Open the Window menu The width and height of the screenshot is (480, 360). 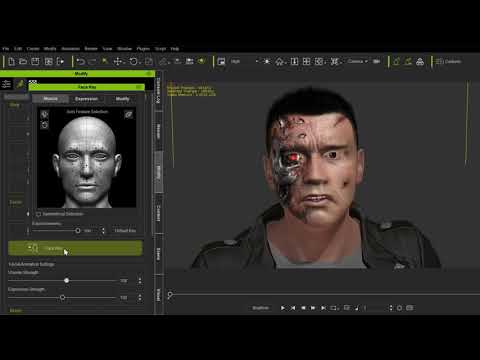(x=124, y=49)
